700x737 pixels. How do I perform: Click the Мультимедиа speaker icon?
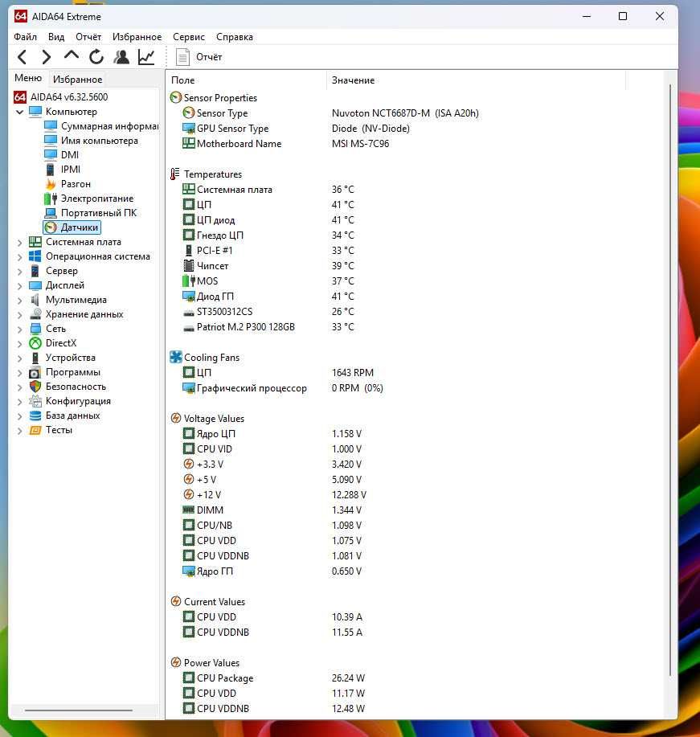tap(35, 300)
